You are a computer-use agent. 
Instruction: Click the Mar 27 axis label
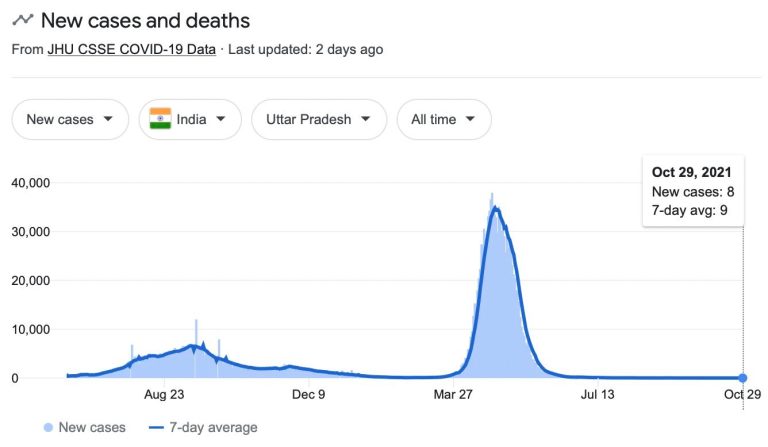tap(453, 394)
